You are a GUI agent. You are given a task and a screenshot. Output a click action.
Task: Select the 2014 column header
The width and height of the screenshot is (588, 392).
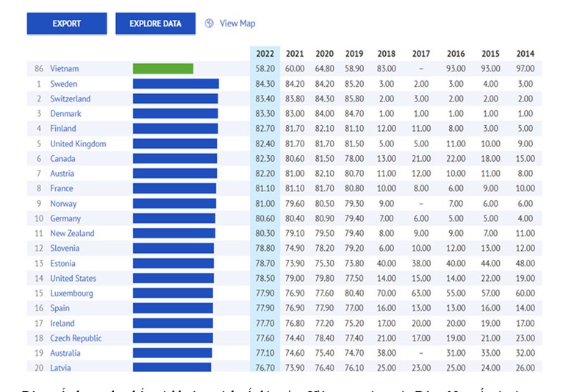[526, 54]
